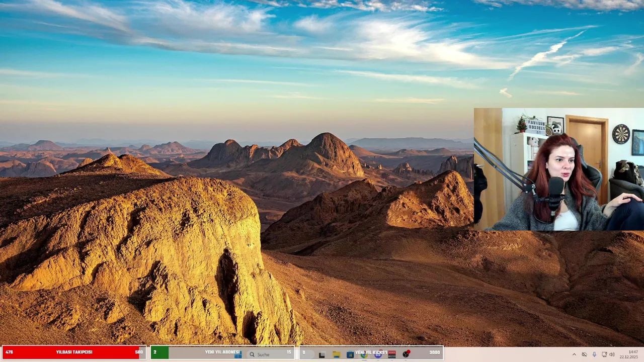Viewport: 644px width, 362px height.
Task: Open the network status tray icon
Action: [x=604, y=354]
